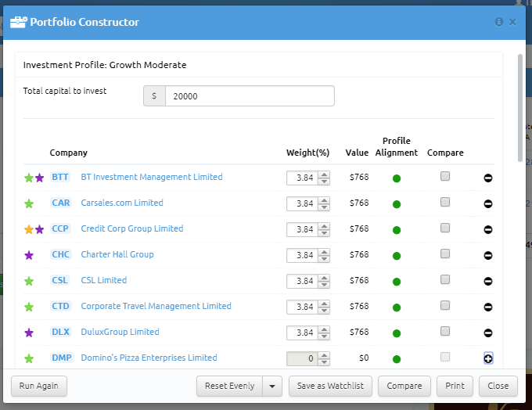Tick the Compare checkbox for BTT
Screen dimensions: 532x410
tap(445, 176)
